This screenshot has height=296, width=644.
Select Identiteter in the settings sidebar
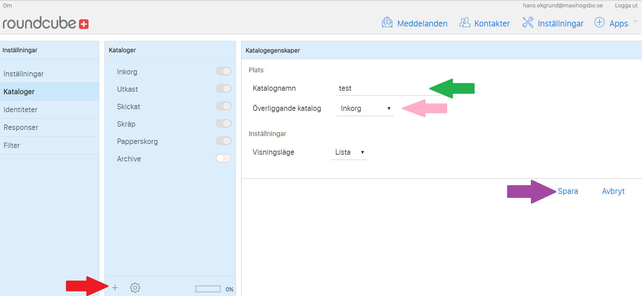tap(21, 110)
